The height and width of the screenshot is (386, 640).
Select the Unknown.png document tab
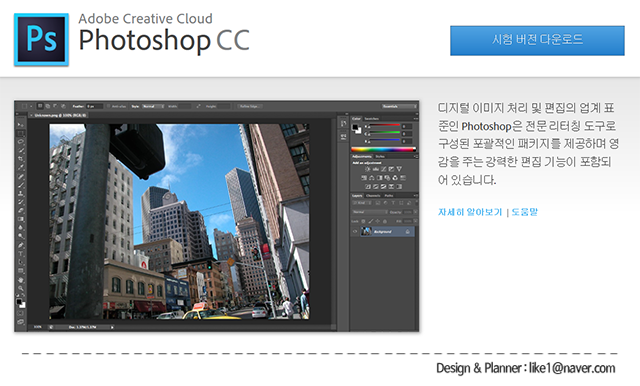pos(58,115)
